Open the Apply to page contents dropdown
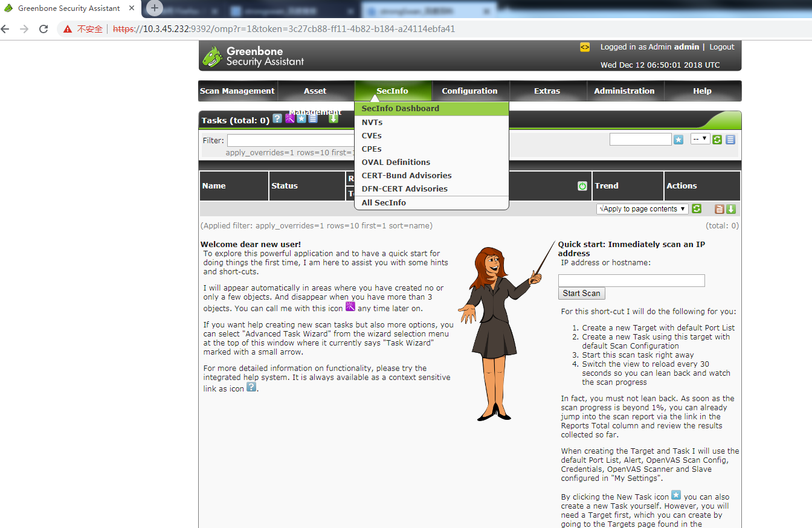The image size is (812, 528). point(642,208)
